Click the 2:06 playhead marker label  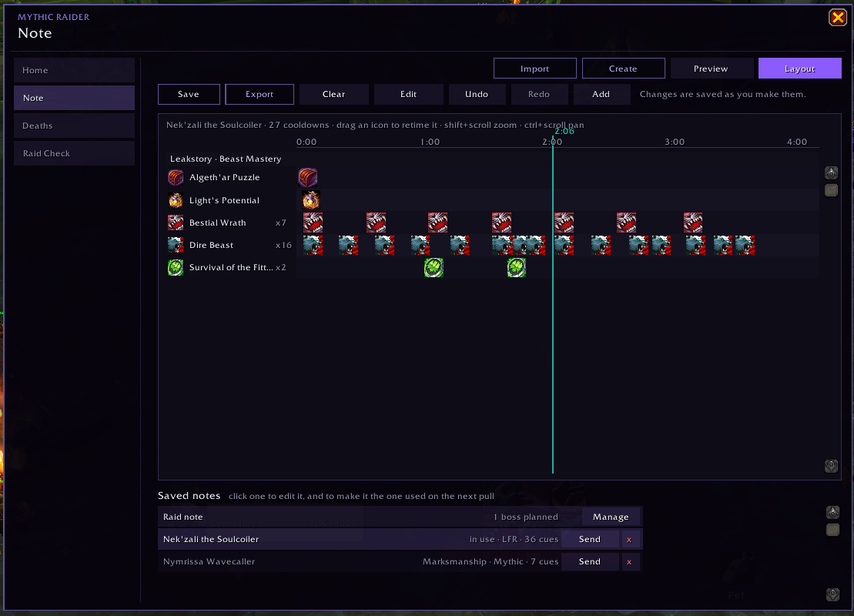point(564,131)
